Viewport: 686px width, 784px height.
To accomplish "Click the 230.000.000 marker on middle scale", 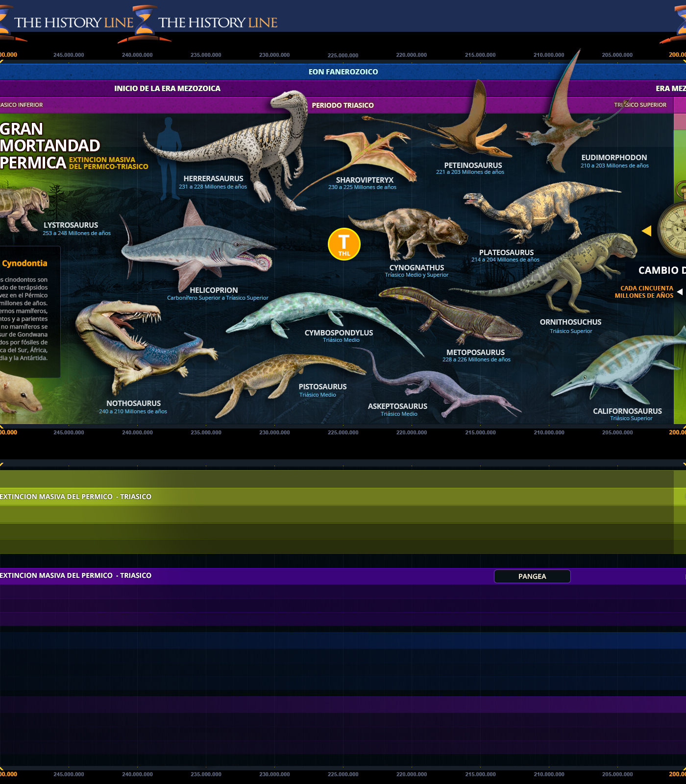I will 274,432.
